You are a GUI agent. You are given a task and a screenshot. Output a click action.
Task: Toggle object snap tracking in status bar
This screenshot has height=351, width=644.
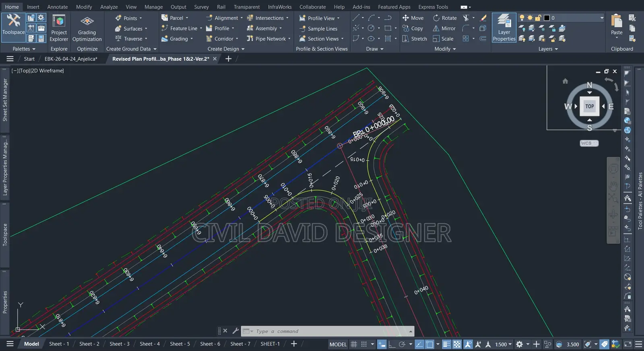point(419,344)
